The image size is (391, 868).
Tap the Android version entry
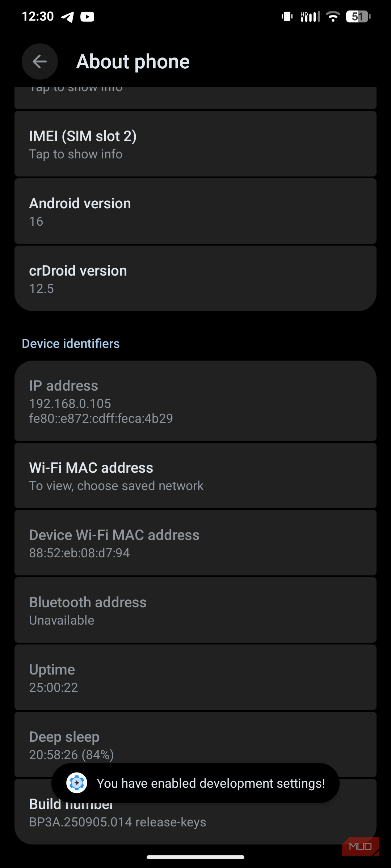coord(195,212)
